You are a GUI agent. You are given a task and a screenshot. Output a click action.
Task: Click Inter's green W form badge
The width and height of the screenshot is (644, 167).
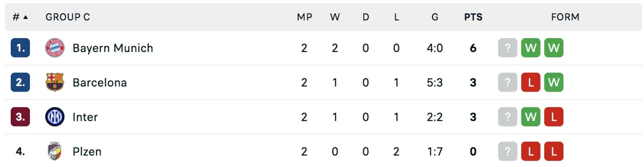(x=531, y=117)
